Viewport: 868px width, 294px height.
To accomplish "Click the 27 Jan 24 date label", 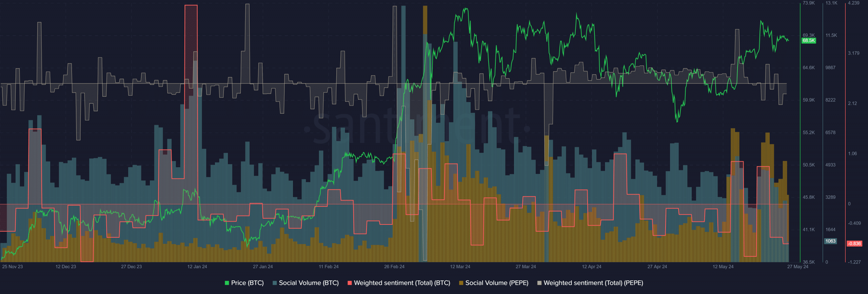I will coord(263,267).
